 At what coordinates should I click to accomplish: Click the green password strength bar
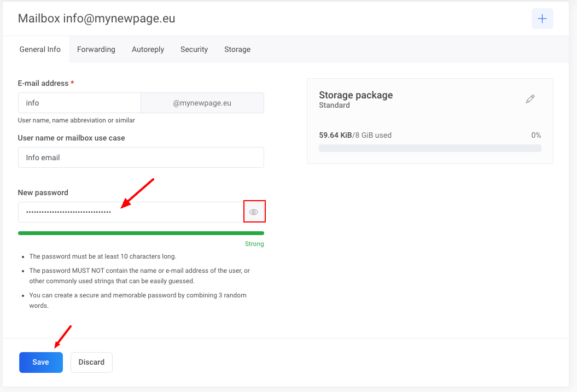[141, 233]
